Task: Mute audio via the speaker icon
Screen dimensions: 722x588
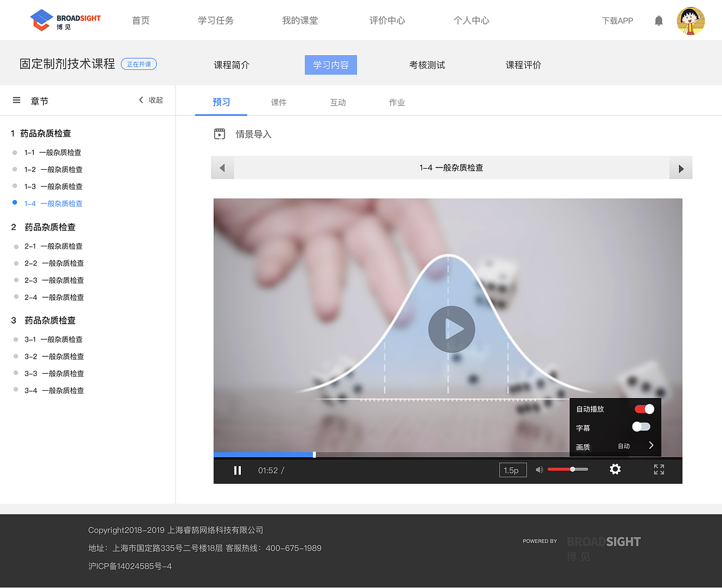Action: click(x=539, y=469)
